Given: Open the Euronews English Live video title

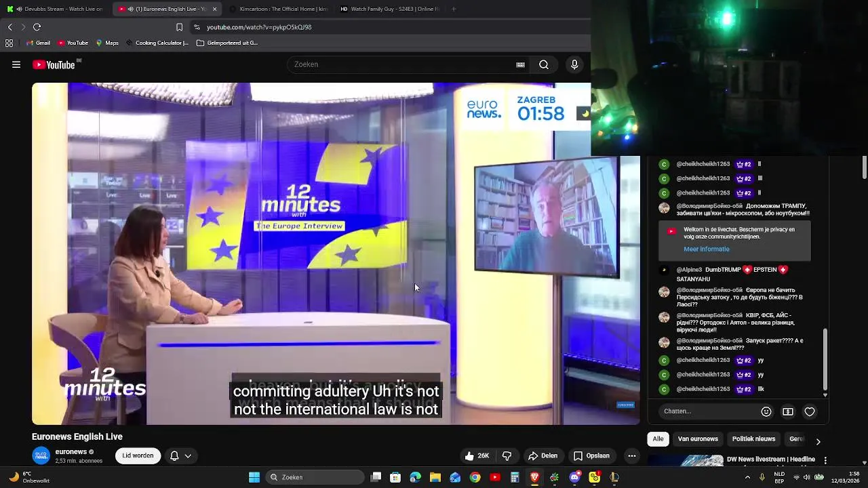Looking at the screenshot, I should pos(77,436).
